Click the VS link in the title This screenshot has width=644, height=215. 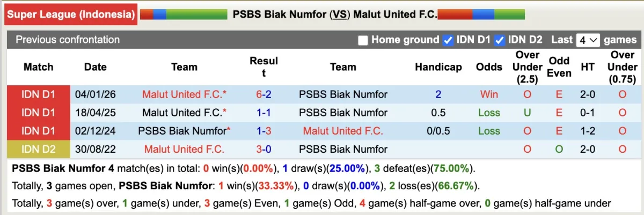(x=339, y=14)
